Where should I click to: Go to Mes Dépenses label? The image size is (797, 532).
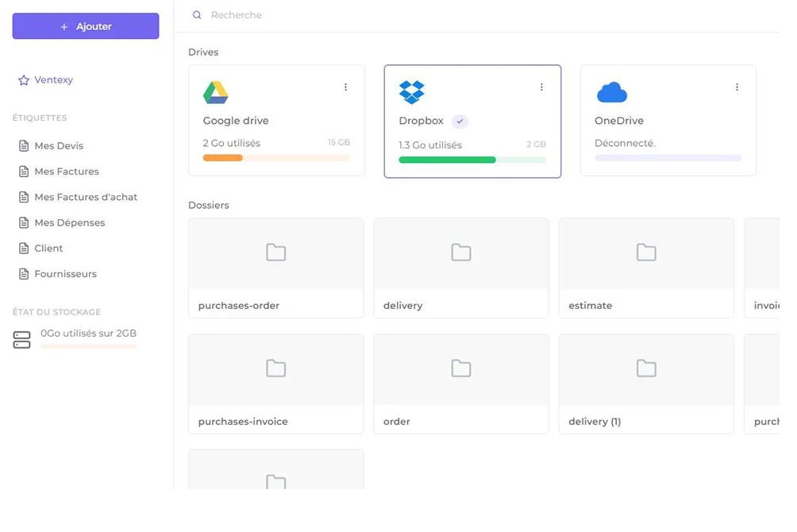[70, 223]
